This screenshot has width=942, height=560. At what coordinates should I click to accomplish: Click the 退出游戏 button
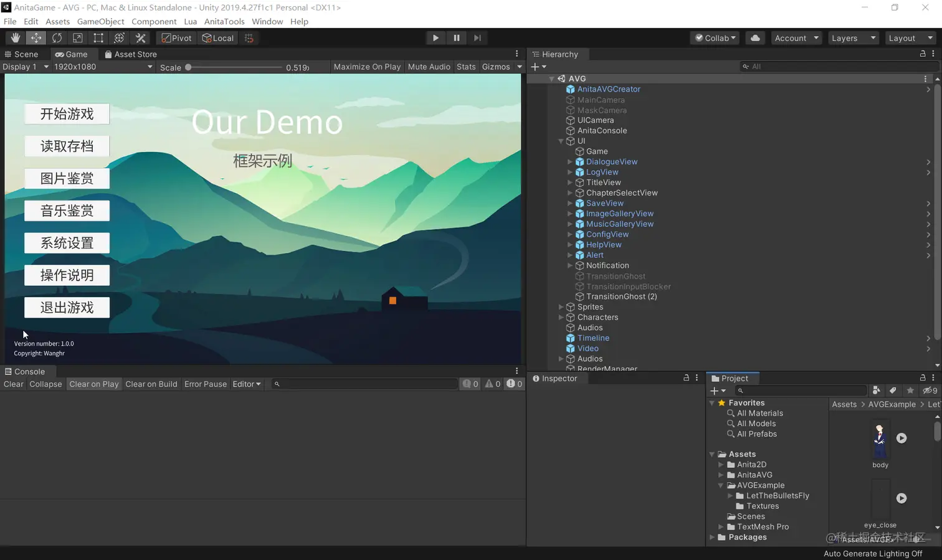[x=67, y=308]
